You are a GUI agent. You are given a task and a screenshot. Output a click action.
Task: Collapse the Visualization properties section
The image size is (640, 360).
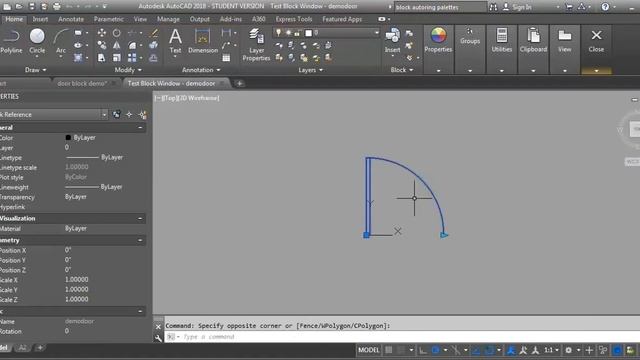coord(140,219)
